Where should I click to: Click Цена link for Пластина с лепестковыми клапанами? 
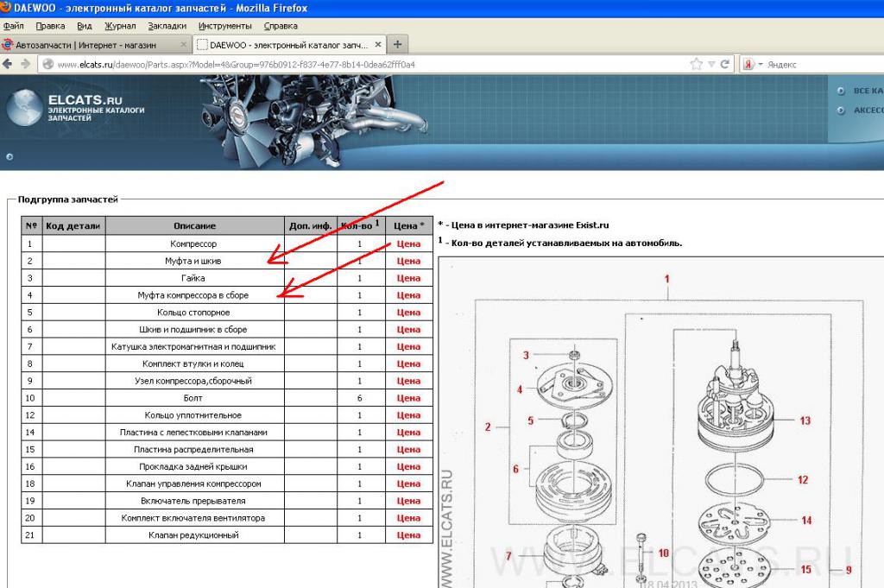(x=408, y=433)
